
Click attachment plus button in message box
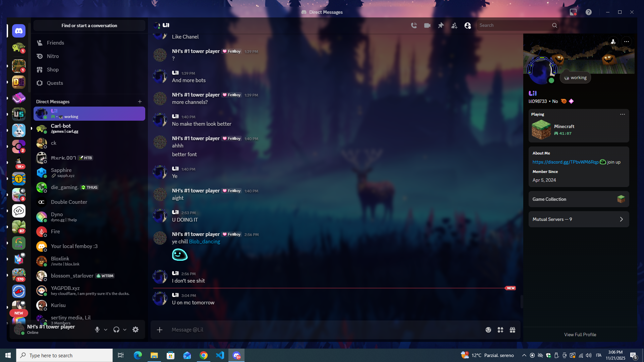(160, 330)
